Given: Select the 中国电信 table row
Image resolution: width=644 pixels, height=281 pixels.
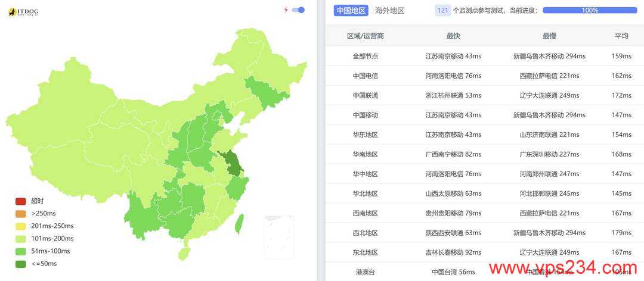Looking at the screenshot, I should pos(485,76).
